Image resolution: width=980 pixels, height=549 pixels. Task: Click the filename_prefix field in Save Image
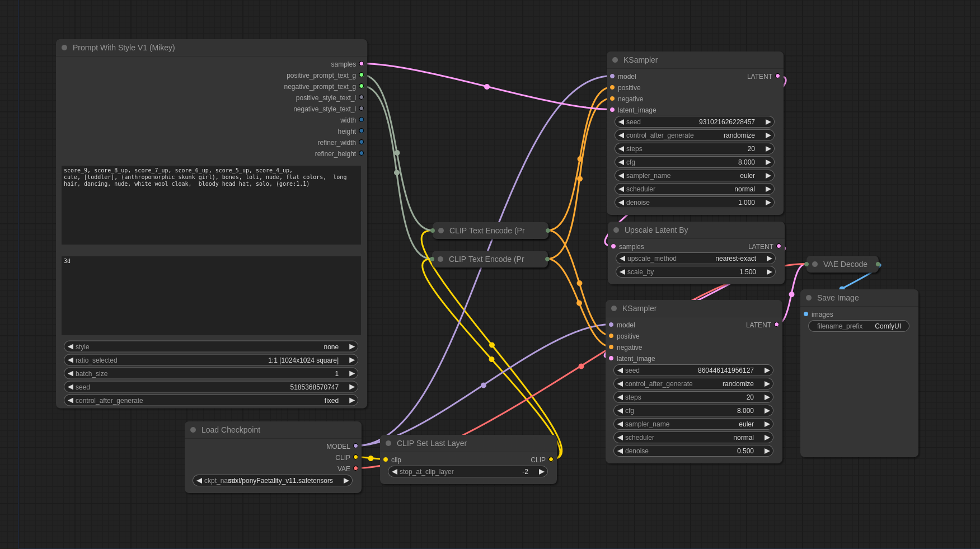(859, 326)
